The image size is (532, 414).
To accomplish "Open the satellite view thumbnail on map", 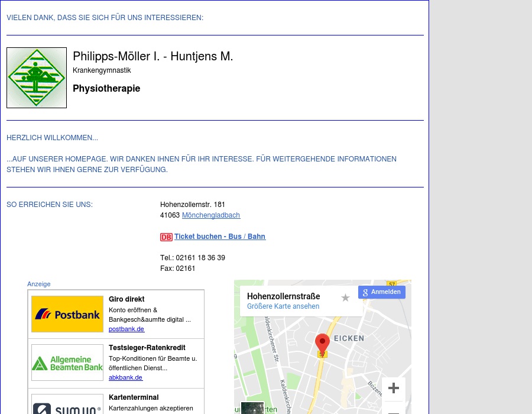I will tap(252, 408).
